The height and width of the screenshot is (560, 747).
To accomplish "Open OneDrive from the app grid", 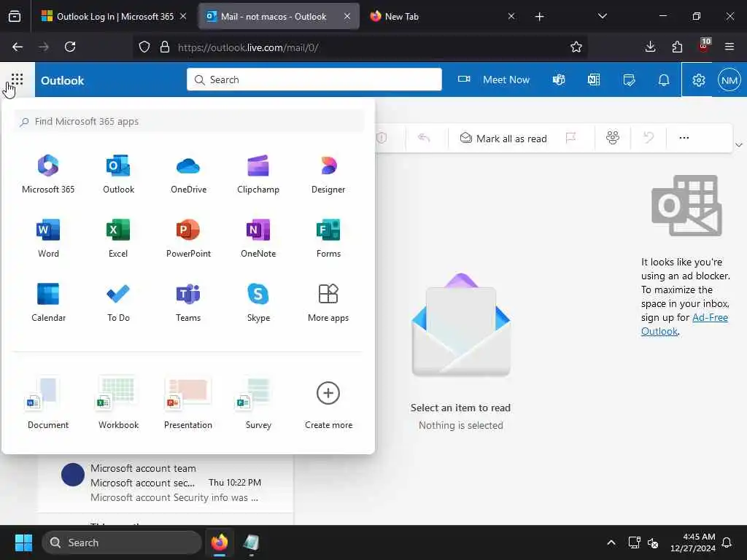I will click(x=188, y=174).
